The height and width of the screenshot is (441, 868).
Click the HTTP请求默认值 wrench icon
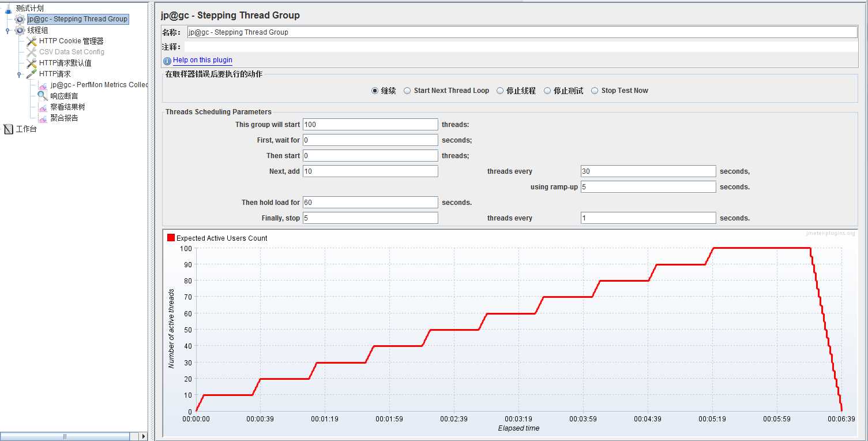click(x=32, y=63)
